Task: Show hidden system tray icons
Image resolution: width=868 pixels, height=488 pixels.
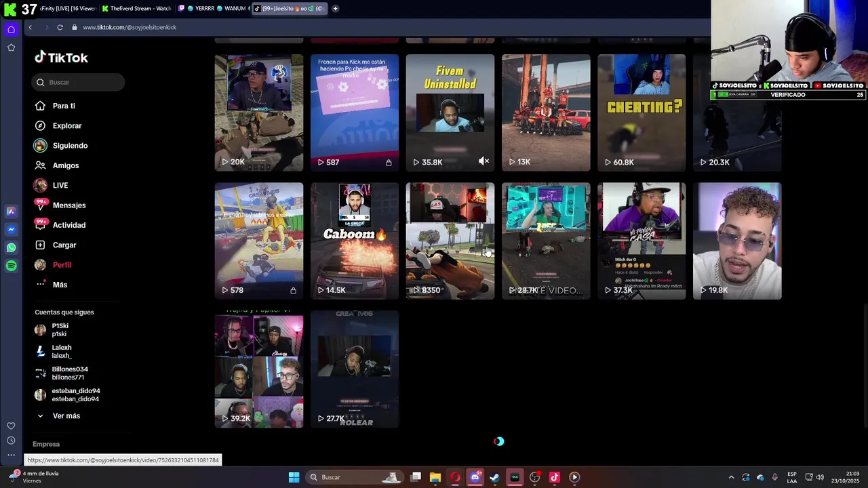Action: [731, 477]
